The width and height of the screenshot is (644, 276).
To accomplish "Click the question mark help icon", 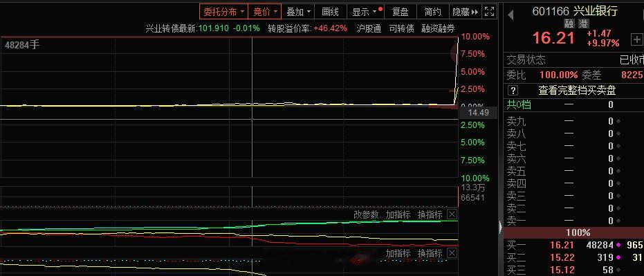I will pos(513,91).
